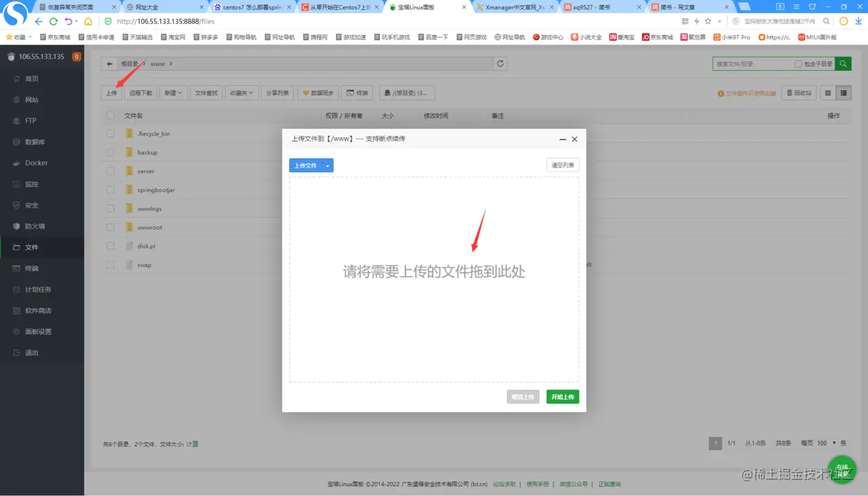Click the green file search button
868x496 pixels.
pyautogui.click(x=843, y=64)
